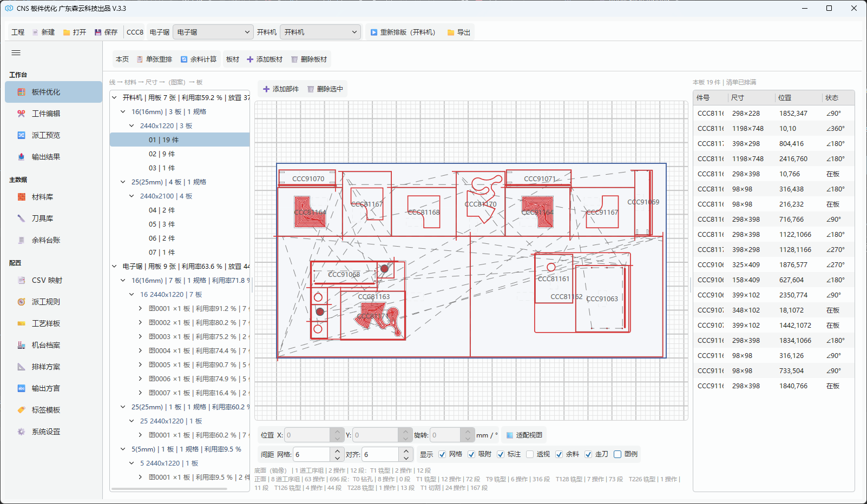The height and width of the screenshot is (504, 867).
Task: Click the 删除选中 button
Action: click(325, 89)
